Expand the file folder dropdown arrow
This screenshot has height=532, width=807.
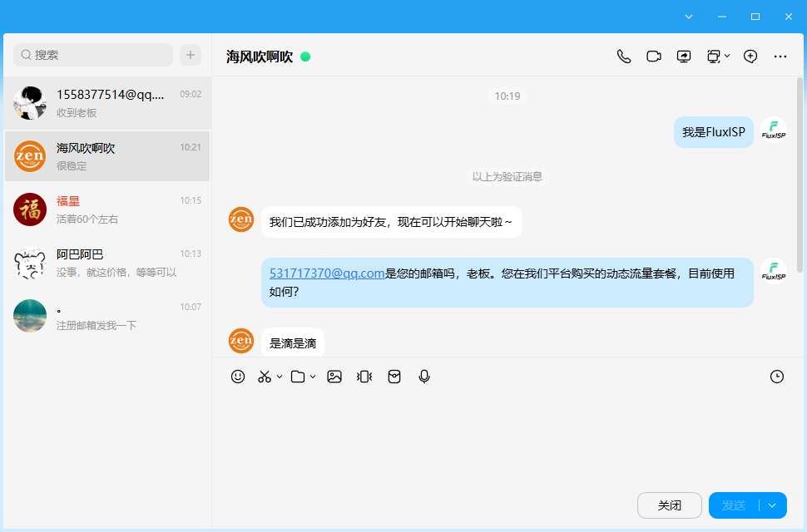[x=313, y=377]
